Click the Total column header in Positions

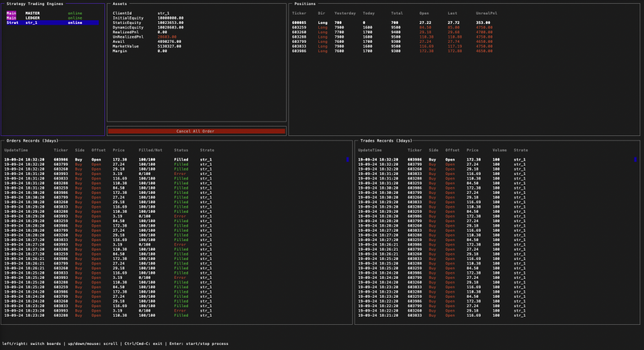pyautogui.click(x=397, y=13)
